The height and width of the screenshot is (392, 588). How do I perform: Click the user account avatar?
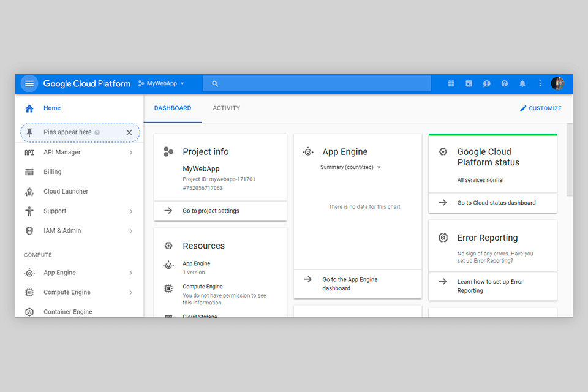point(557,83)
